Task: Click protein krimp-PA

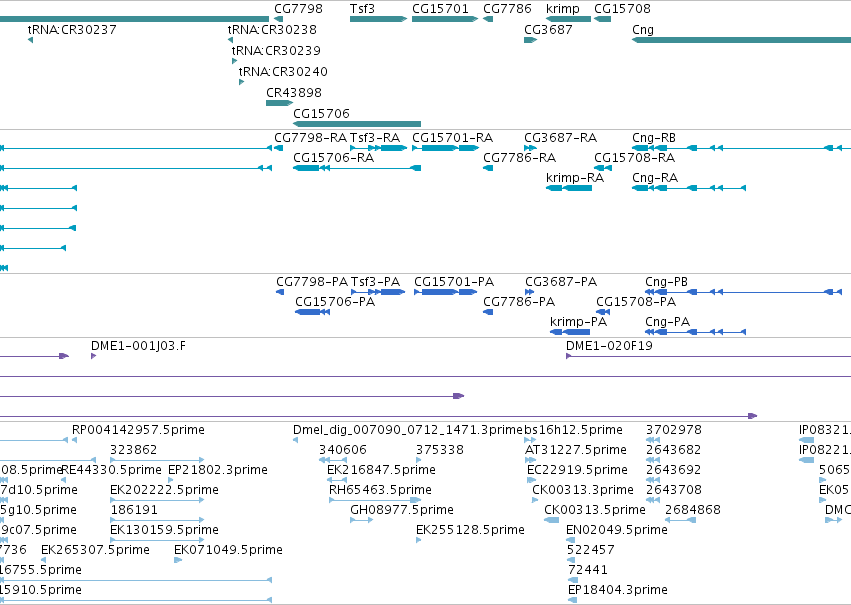Action: [x=579, y=322]
